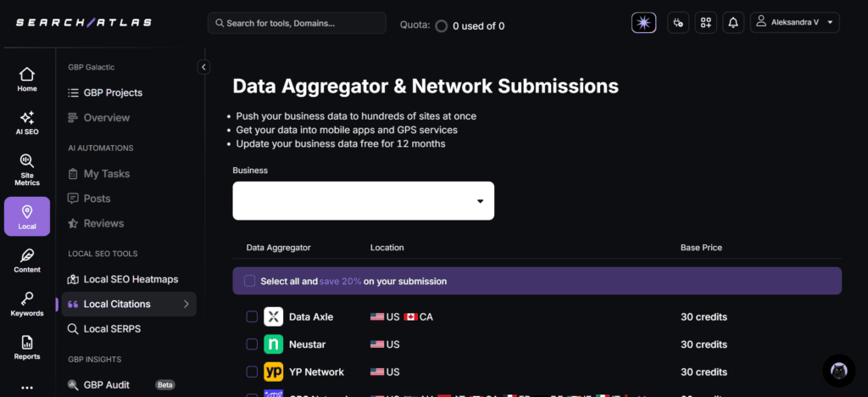
Task: Open Site Metrics in left rail
Action: (26, 170)
